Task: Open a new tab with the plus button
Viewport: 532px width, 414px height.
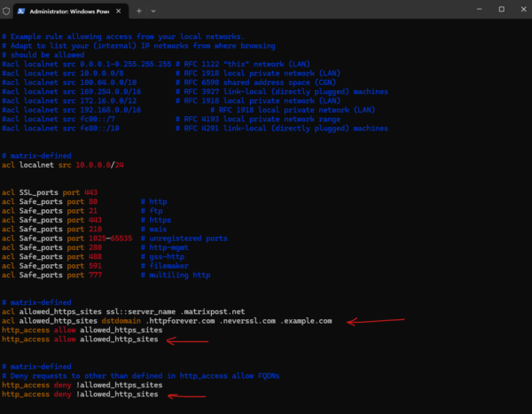Action: (x=139, y=12)
